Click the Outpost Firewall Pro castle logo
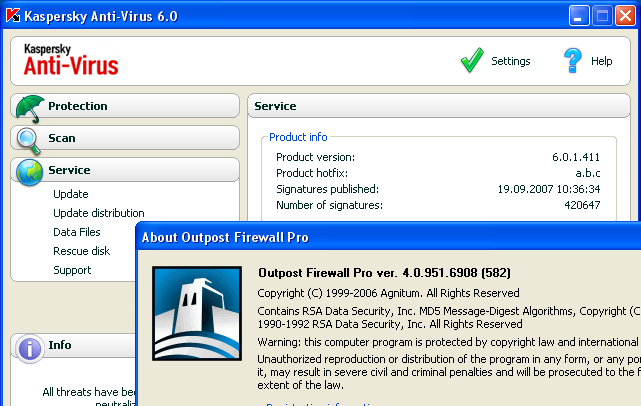This screenshot has width=641, height=406. (197, 314)
